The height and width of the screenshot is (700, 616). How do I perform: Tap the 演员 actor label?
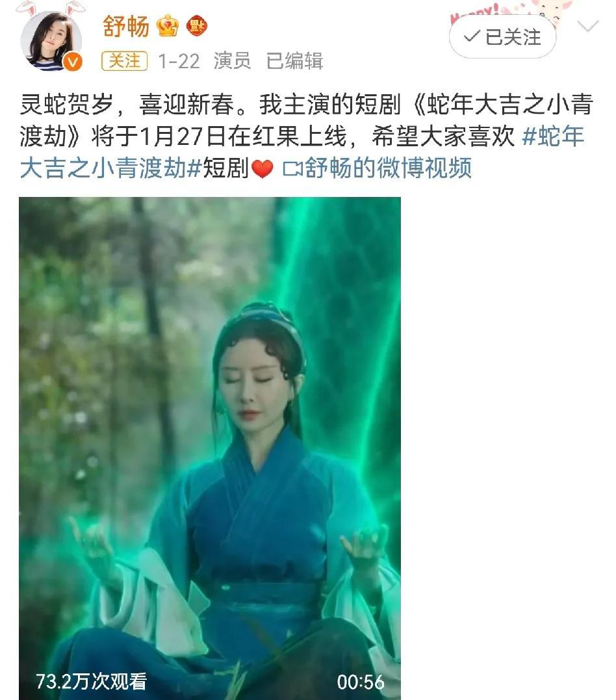click(x=232, y=60)
